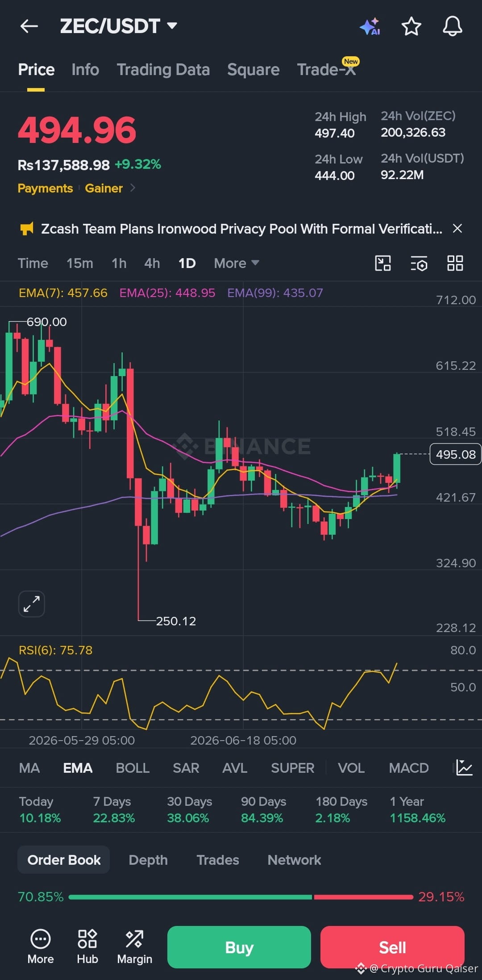Tap the red Sell button
Image resolution: width=482 pixels, height=980 pixels.
(392, 947)
